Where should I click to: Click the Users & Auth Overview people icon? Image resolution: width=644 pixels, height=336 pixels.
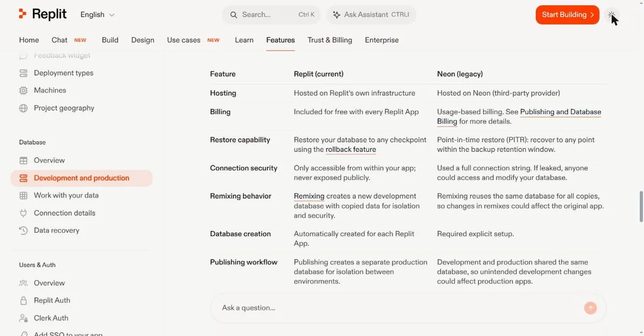23,283
